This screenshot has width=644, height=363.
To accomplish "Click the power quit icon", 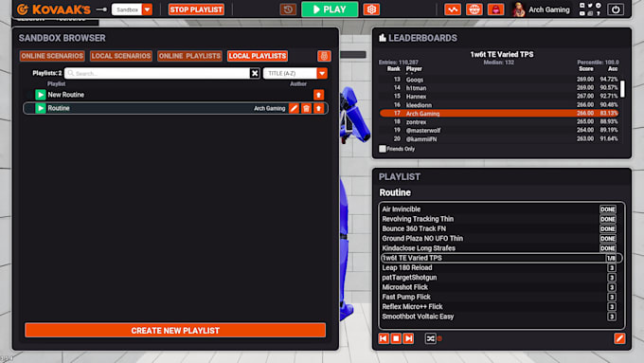I will (616, 9).
